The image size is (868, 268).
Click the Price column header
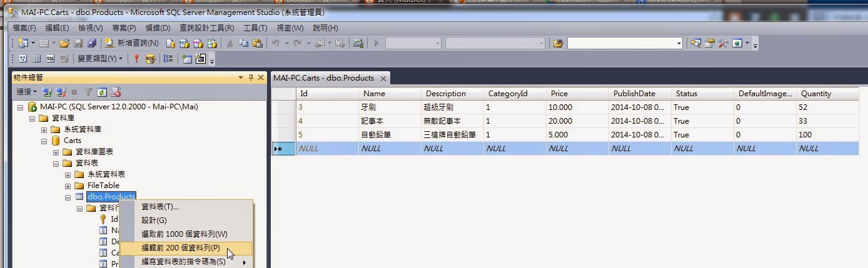(578, 94)
